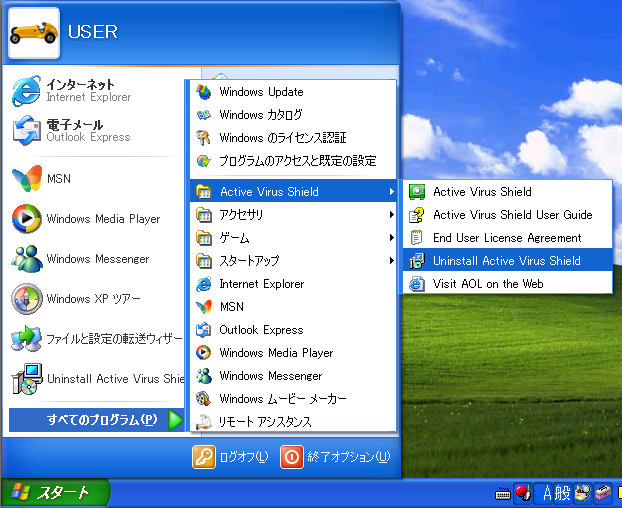
Task: Click Windows のライセンス認証 text
Action: 283,138
